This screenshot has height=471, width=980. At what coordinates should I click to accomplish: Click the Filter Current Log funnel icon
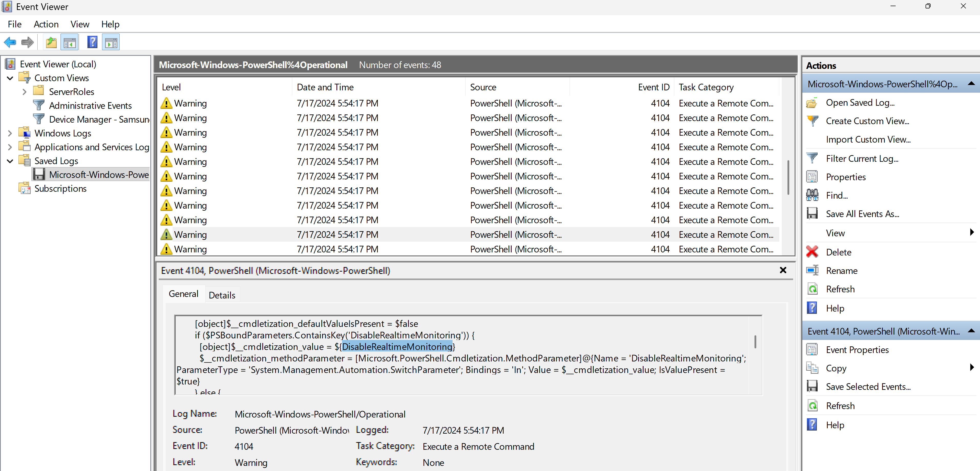point(812,158)
